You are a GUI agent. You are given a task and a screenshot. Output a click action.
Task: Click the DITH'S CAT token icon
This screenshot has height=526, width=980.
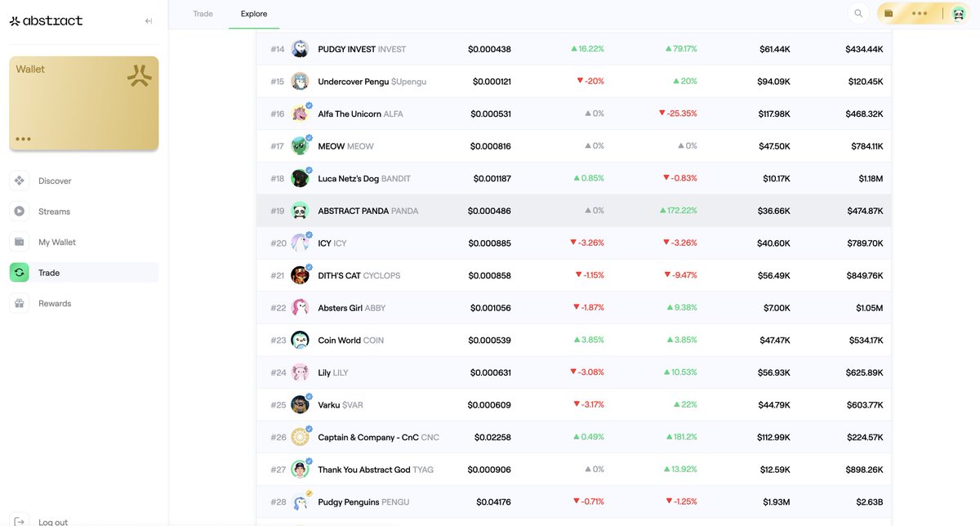pyautogui.click(x=300, y=275)
